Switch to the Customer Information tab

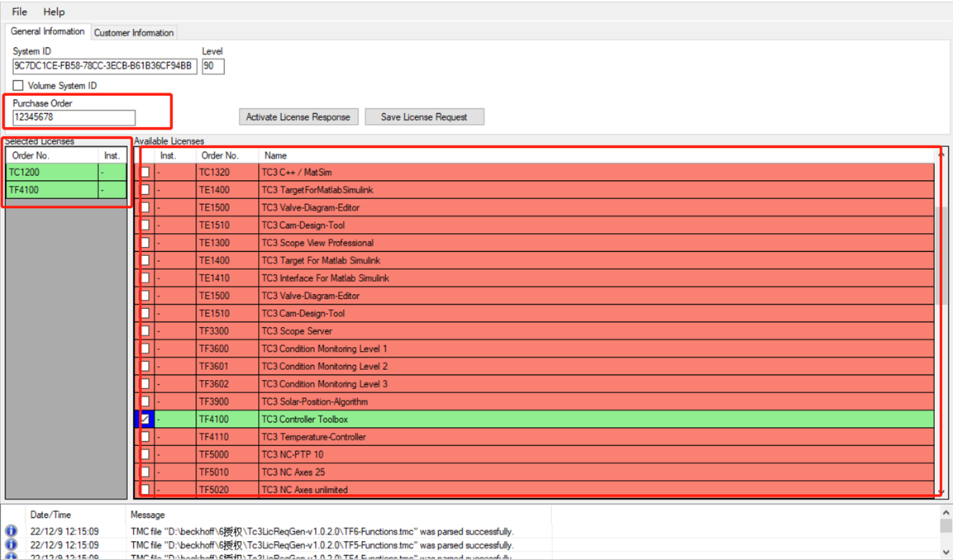click(x=134, y=33)
